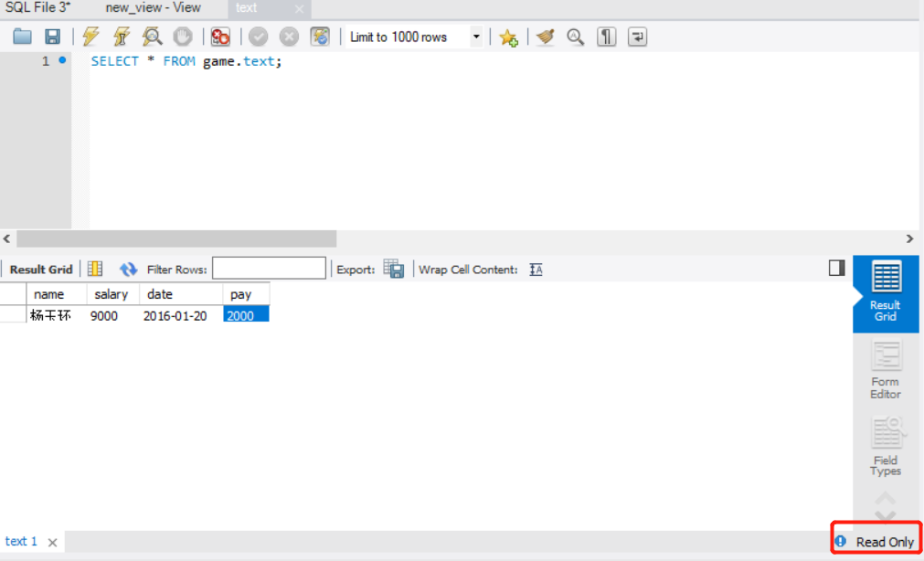The width and height of the screenshot is (924, 561).
Task: Close the 'text 1' result tab
Action: (x=52, y=542)
